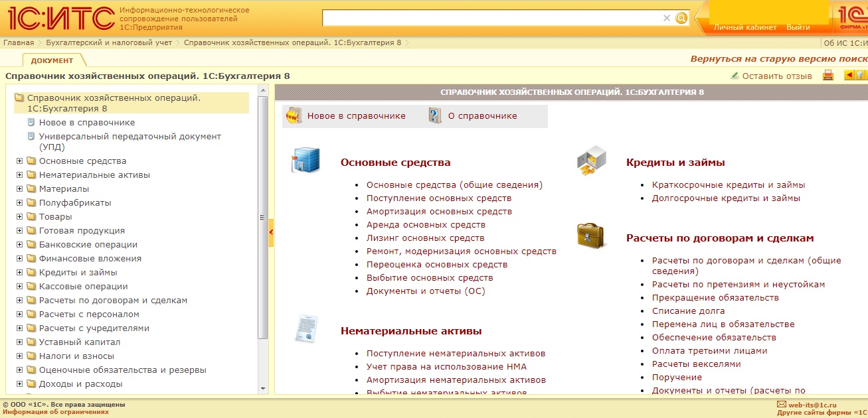
Task: Click the red left arrow icon near the printer
Action: pos(849,76)
